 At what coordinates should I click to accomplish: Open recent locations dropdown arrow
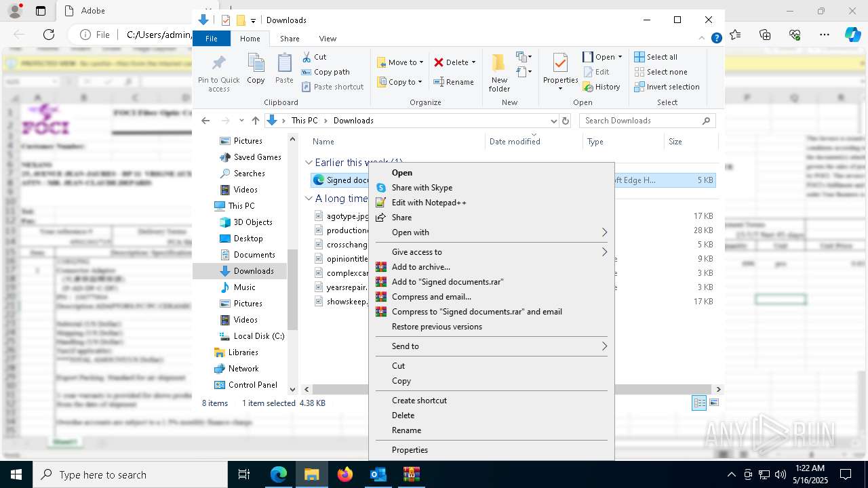tap(241, 121)
